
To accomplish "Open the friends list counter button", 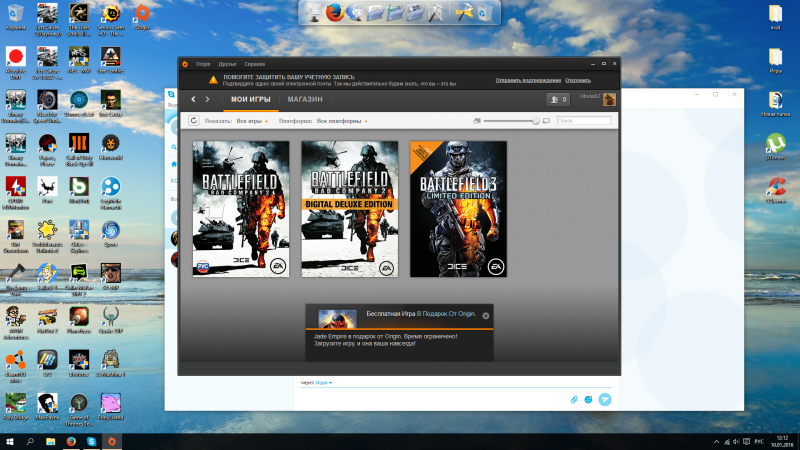I will tap(558, 99).
